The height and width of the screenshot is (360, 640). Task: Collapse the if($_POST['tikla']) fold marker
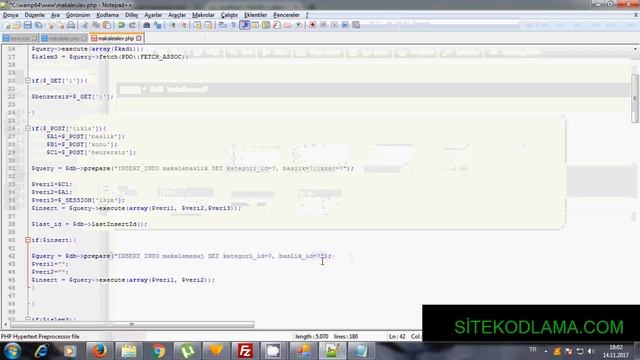click(27, 129)
